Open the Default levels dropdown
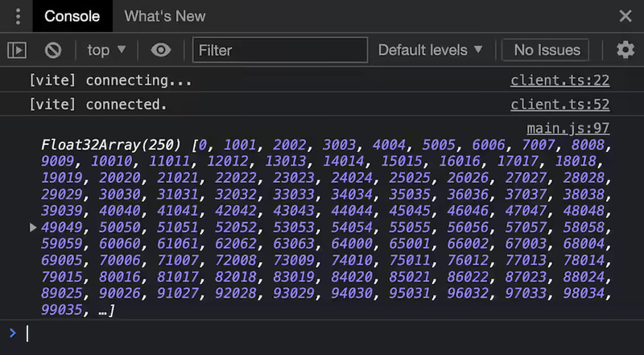This screenshot has width=644, height=355. pyautogui.click(x=430, y=50)
